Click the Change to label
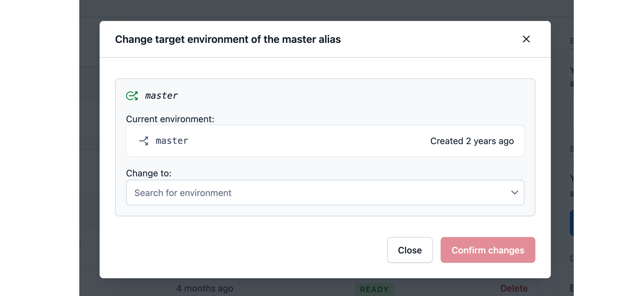The height and width of the screenshot is (296, 644). coord(149,173)
